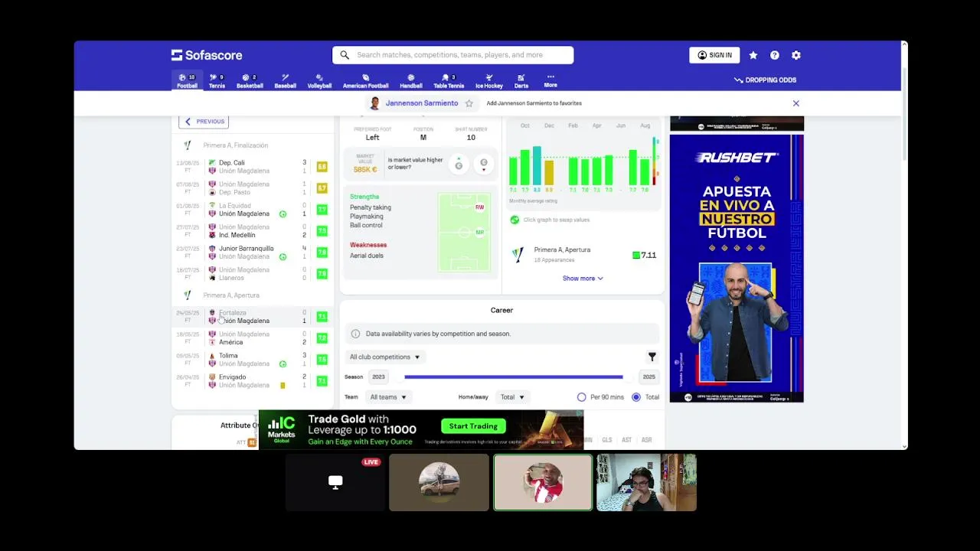Open the Basketball sport tab

pos(250,81)
